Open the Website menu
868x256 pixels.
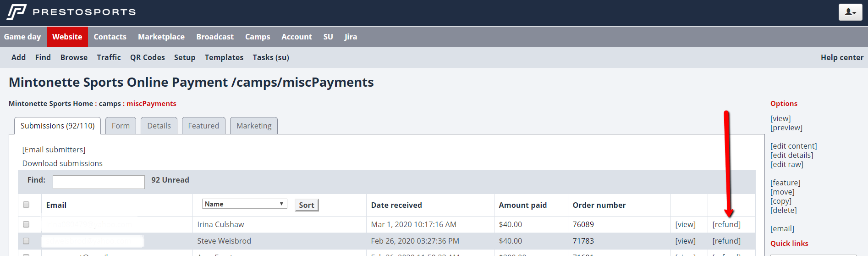point(67,37)
